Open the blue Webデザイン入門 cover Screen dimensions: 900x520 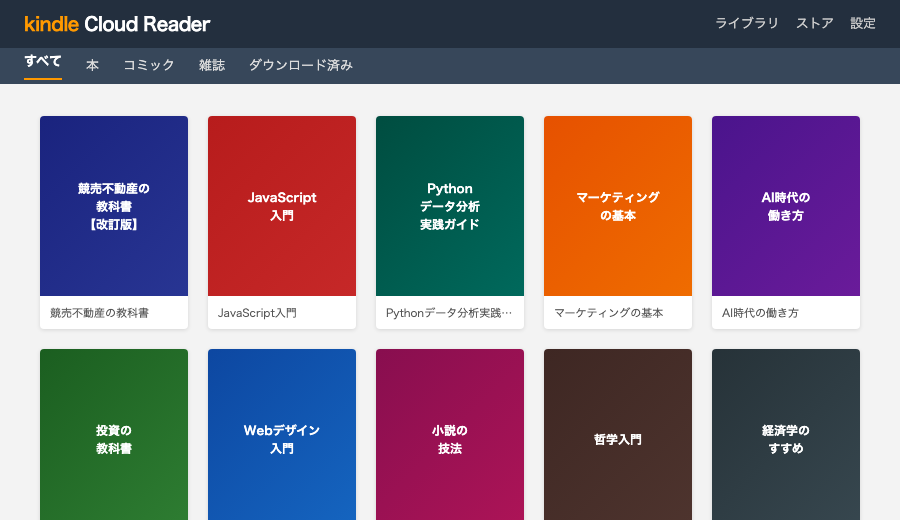282,435
